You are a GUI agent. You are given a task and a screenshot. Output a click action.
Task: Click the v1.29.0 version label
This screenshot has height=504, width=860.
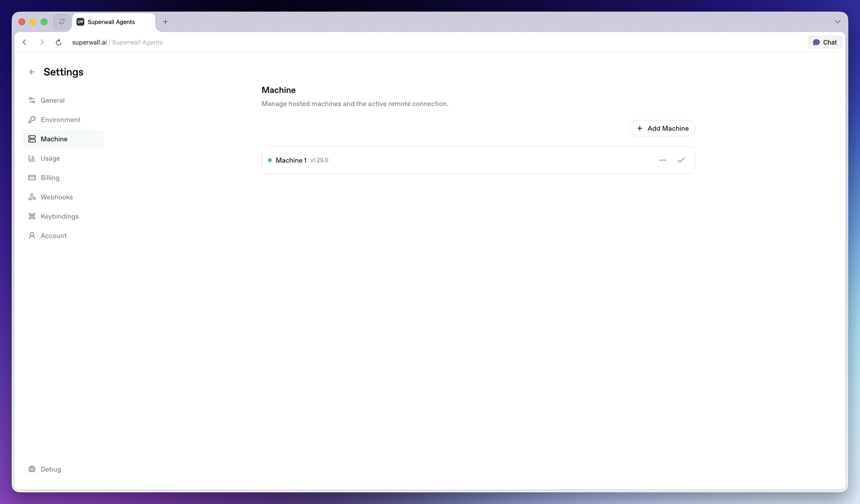click(x=319, y=160)
